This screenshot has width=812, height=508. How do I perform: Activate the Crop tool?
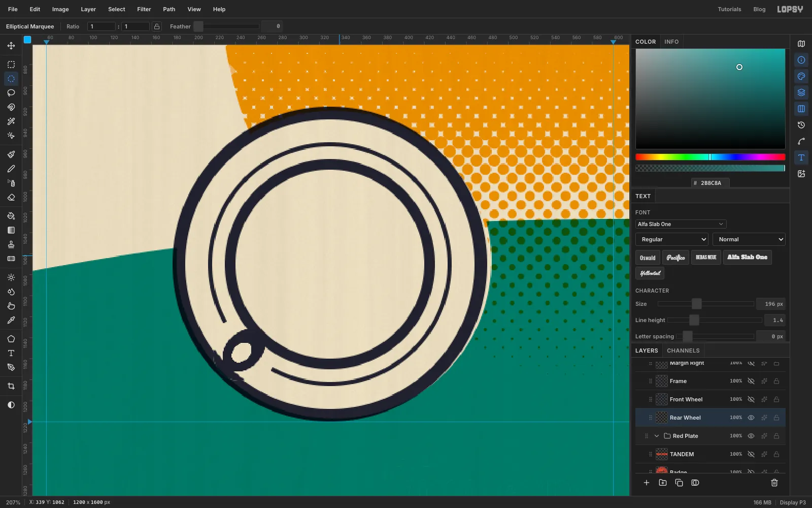[x=11, y=386]
